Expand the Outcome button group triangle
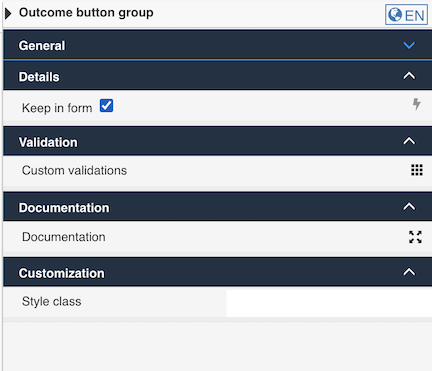The width and height of the screenshot is (432, 371). tap(8, 13)
